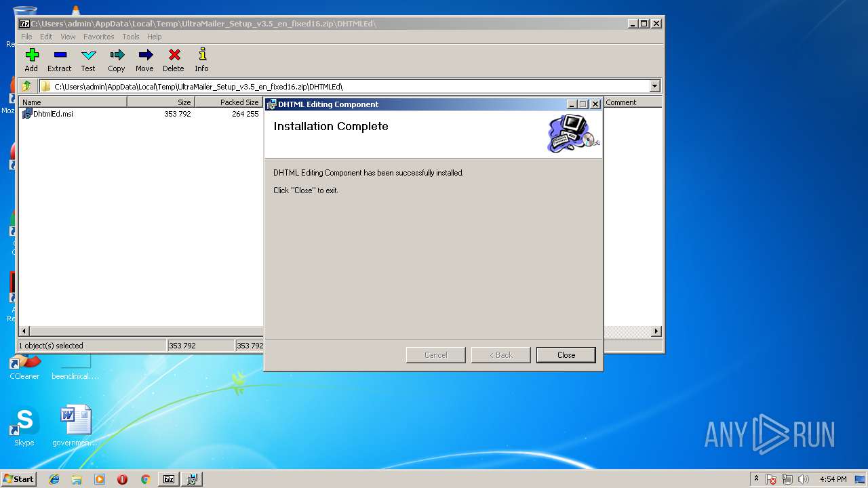Open Windows Explorer from taskbar

(77, 479)
